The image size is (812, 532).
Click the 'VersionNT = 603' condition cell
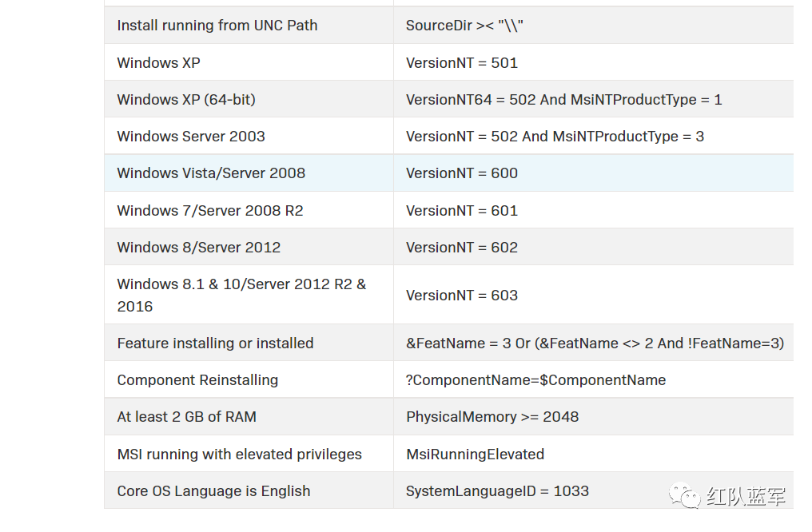tap(462, 296)
